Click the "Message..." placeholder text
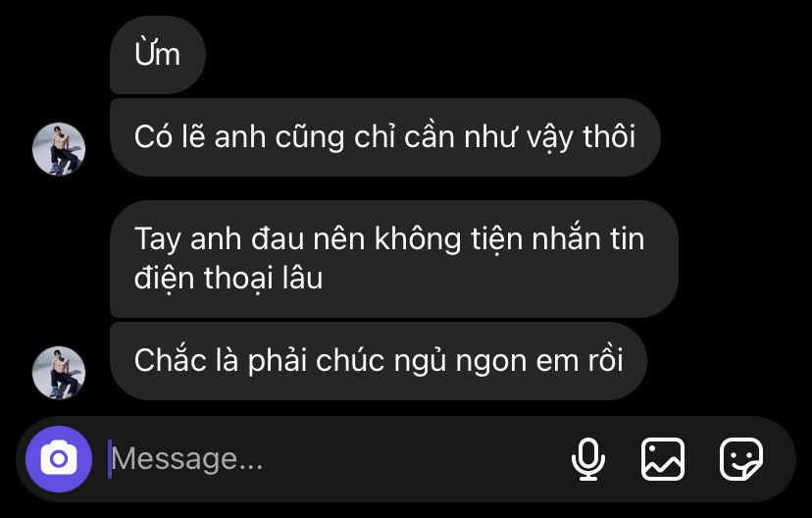 click(187, 459)
